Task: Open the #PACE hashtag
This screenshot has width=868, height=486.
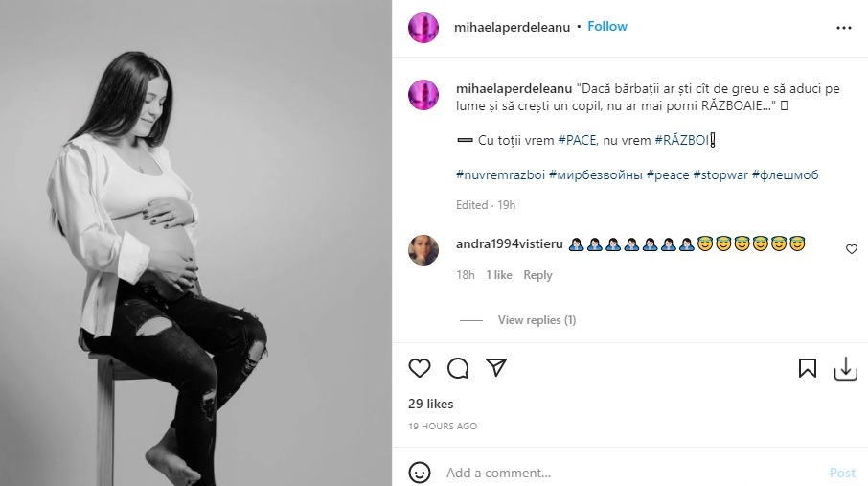Action: [x=577, y=140]
